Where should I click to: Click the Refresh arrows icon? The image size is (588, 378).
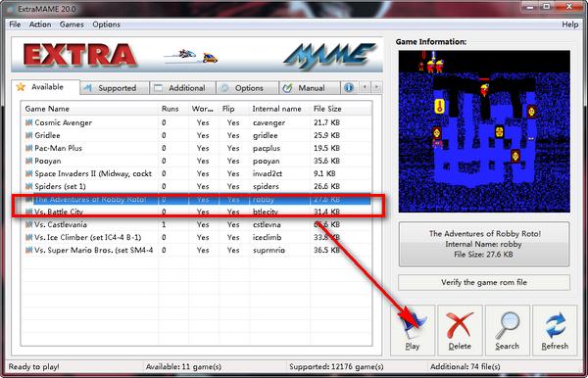[555, 325]
